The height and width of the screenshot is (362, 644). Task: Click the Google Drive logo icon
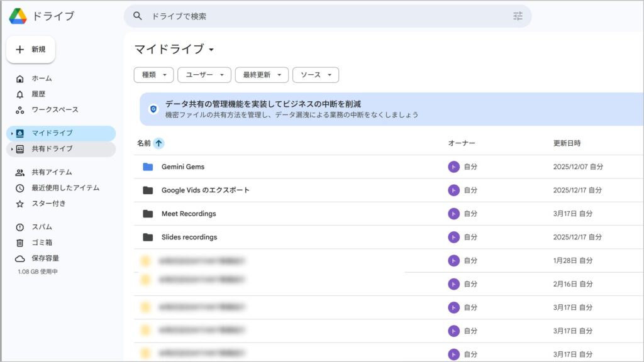coord(18,16)
